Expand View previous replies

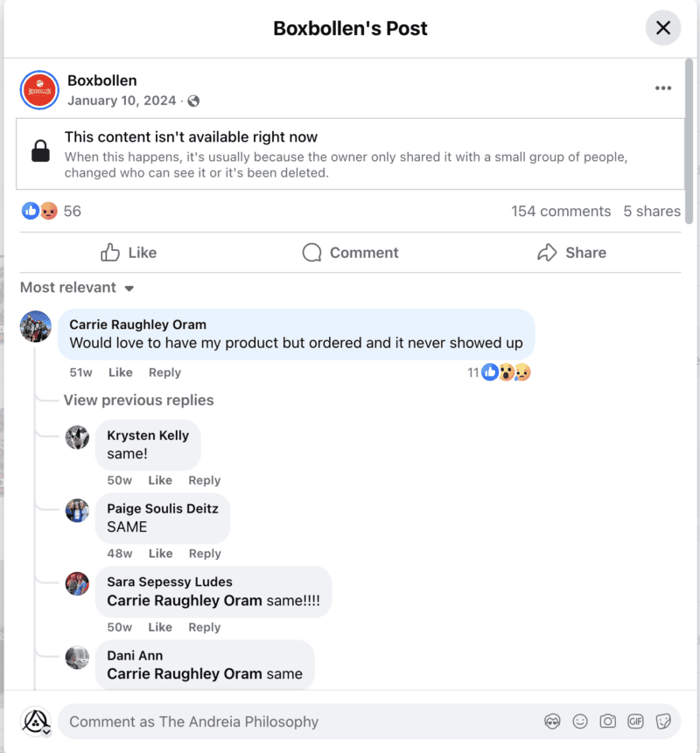pos(138,401)
